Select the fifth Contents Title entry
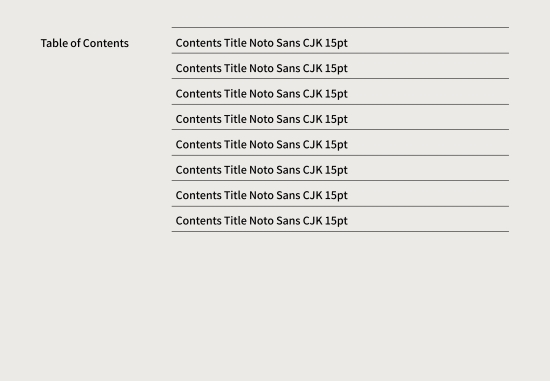The width and height of the screenshot is (550, 381). point(340,142)
